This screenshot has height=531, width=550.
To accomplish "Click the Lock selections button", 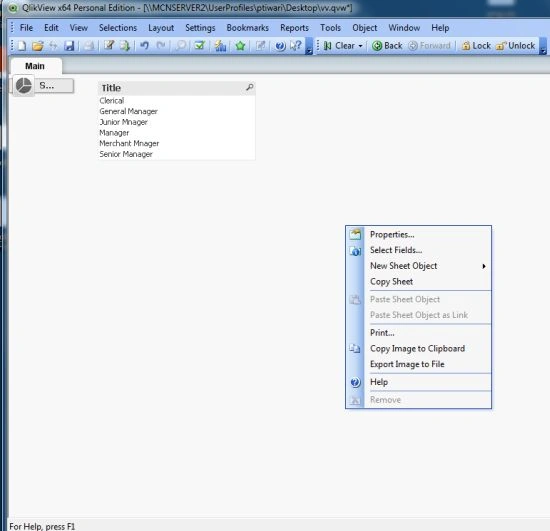I will coord(476,46).
